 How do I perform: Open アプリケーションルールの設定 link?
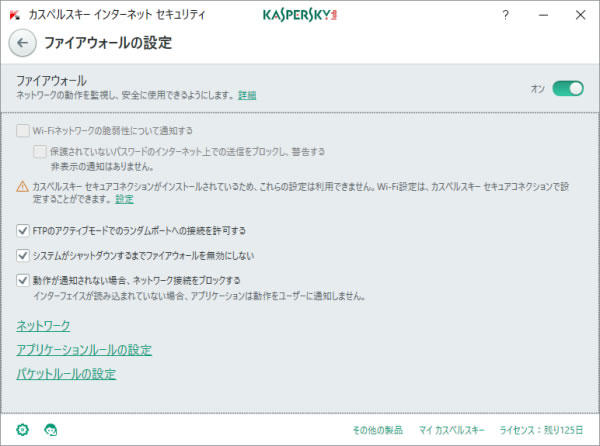point(84,350)
